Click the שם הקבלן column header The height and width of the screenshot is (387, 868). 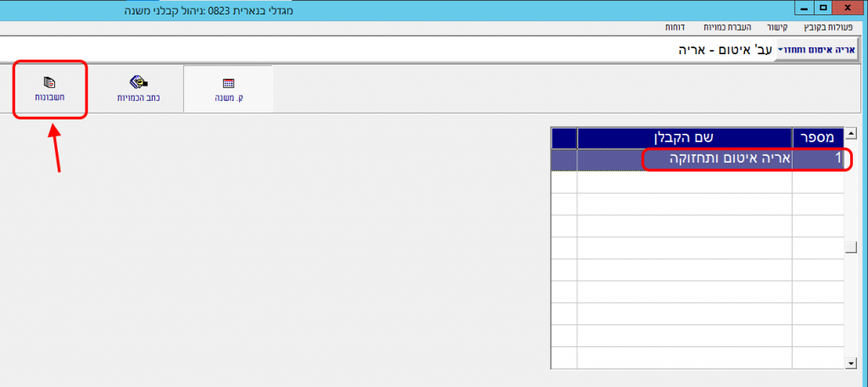[684, 138]
